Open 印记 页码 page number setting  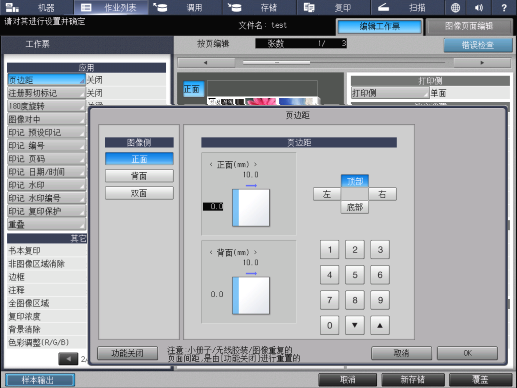[x=46, y=159]
